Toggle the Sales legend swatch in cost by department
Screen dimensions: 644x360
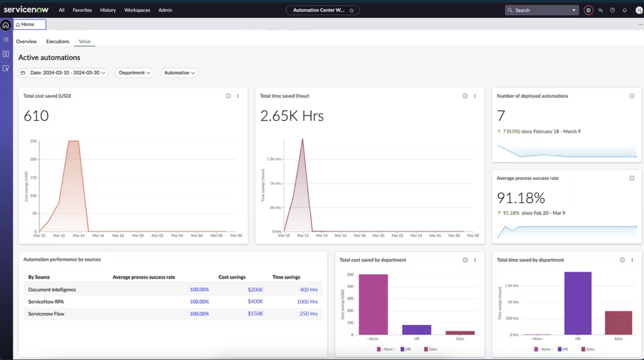[x=426, y=349]
